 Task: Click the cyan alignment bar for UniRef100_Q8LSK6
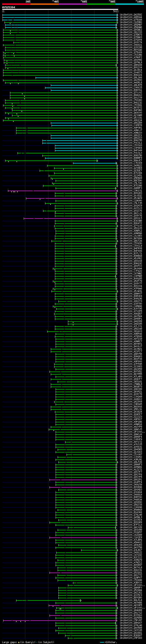click(77, 78)
